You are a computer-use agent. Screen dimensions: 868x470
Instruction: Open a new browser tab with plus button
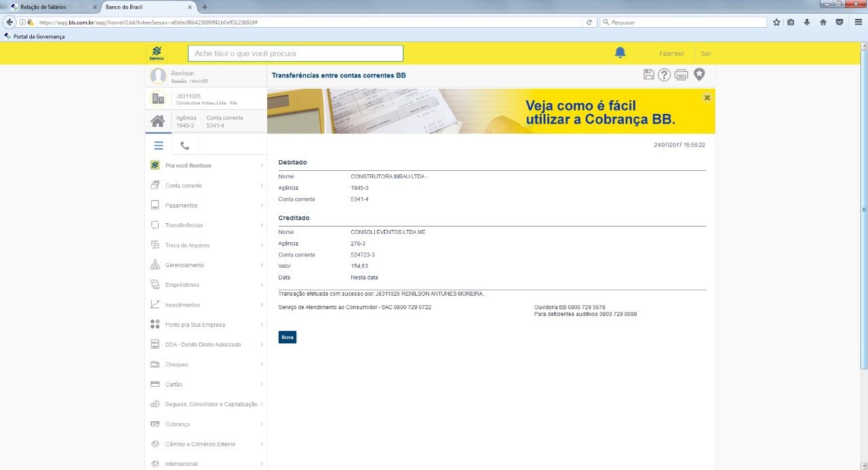[205, 7]
